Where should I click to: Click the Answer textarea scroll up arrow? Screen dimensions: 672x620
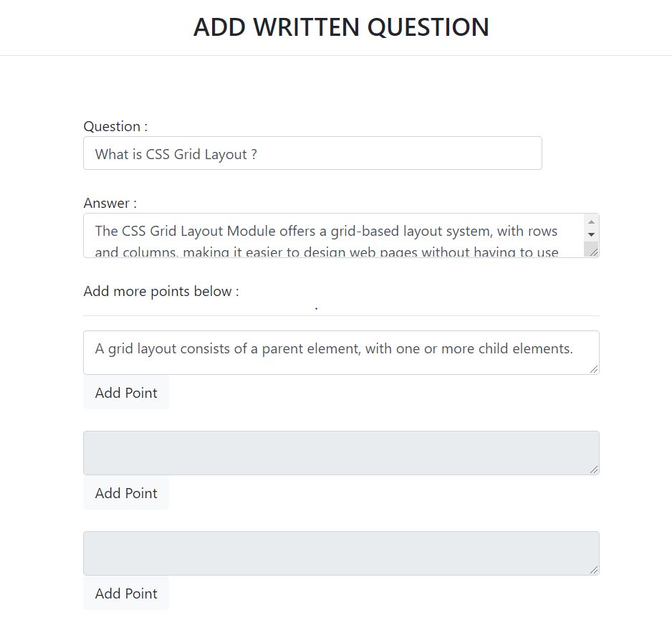592,221
